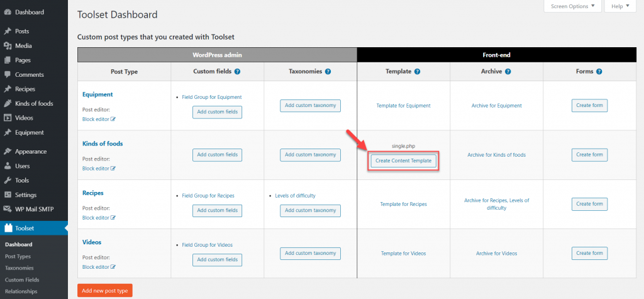The width and height of the screenshot is (644, 299).
Task: Click the Taxonomies help question icon
Action: click(x=328, y=72)
